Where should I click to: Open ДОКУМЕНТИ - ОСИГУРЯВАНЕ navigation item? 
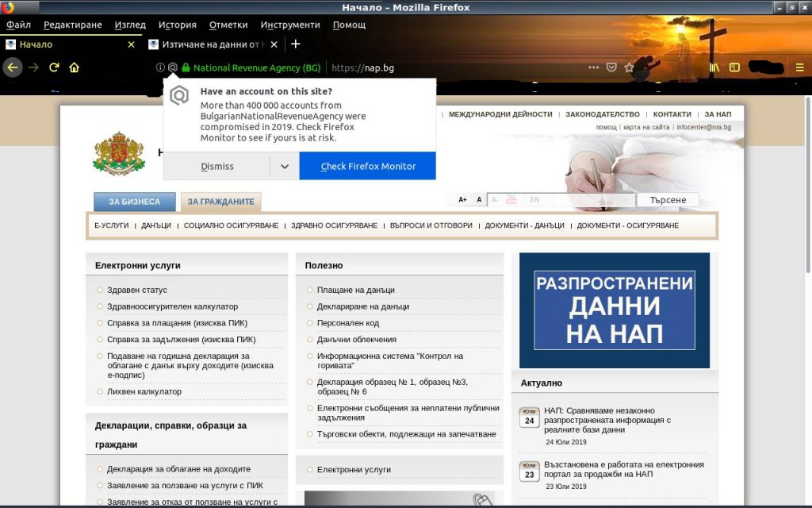coord(628,225)
